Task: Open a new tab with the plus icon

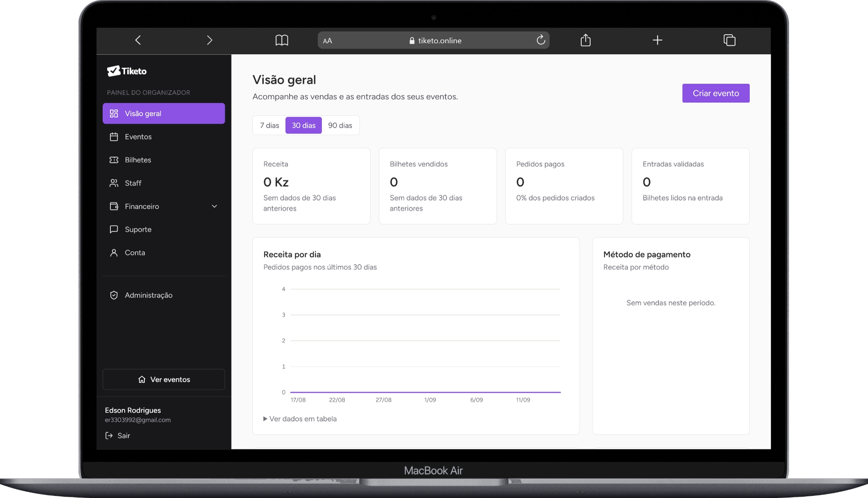Action: [657, 40]
